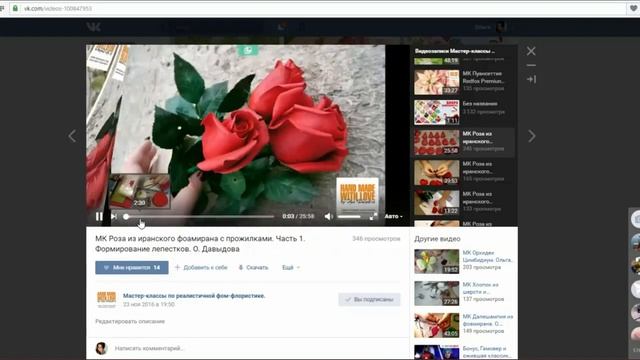The image size is (640, 360).
Task: Minimize the video player to mini mode
Action: [x=531, y=65]
